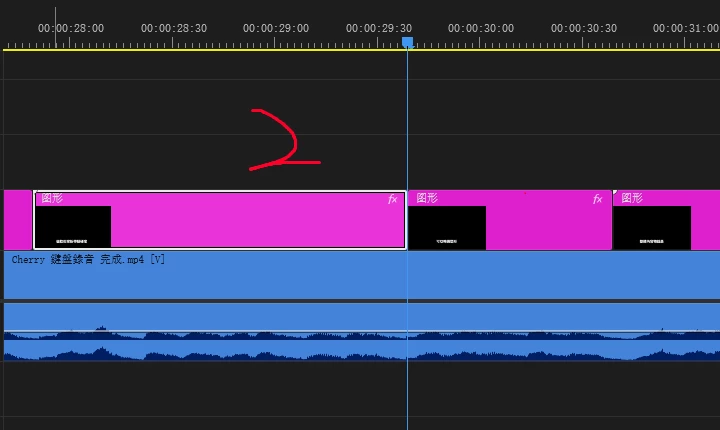Click the 00:00:28:00 timecode on ruler
The height and width of the screenshot is (430, 720).
pos(71,28)
